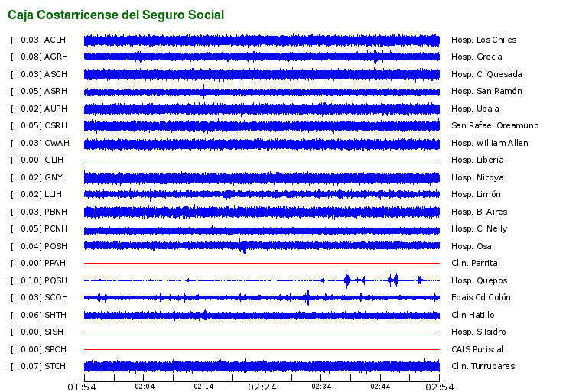Click the Clin Hatillo name
The width and height of the screenshot is (566, 392).
[473, 315]
